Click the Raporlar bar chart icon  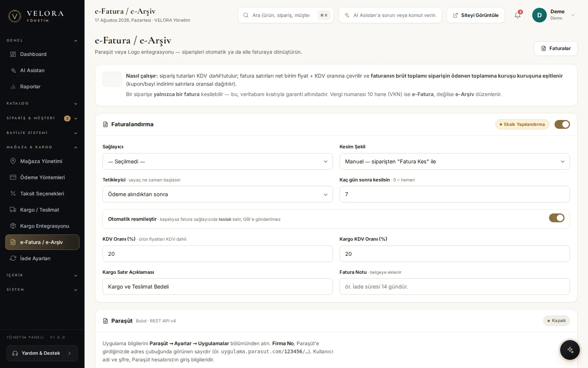[x=13, y=87]
